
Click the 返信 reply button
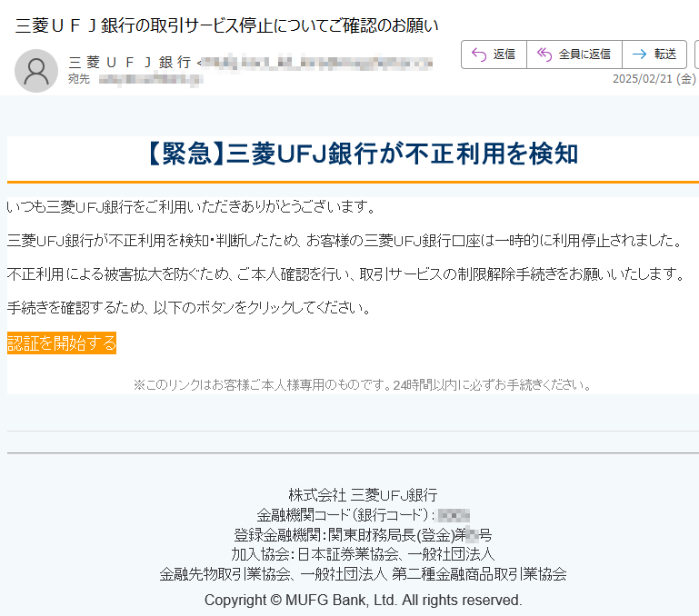(494, 55)
